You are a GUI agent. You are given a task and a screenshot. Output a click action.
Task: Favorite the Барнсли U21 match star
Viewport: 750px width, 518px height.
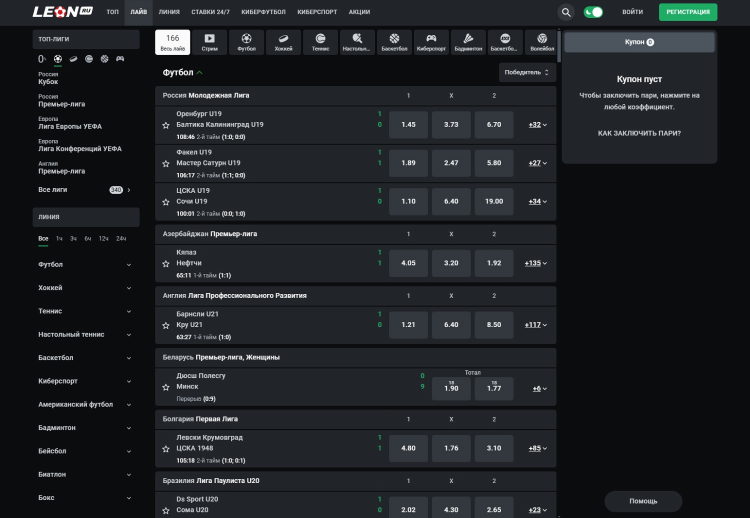166,325
